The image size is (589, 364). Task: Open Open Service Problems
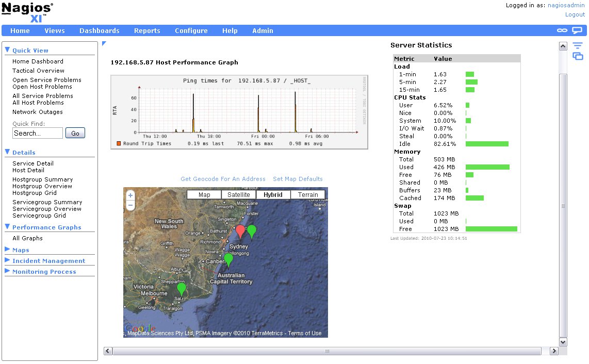[46, 80]
